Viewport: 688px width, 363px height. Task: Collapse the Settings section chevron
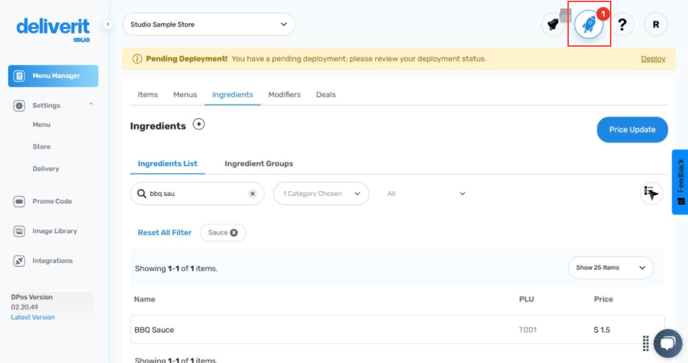coord(91,104)
